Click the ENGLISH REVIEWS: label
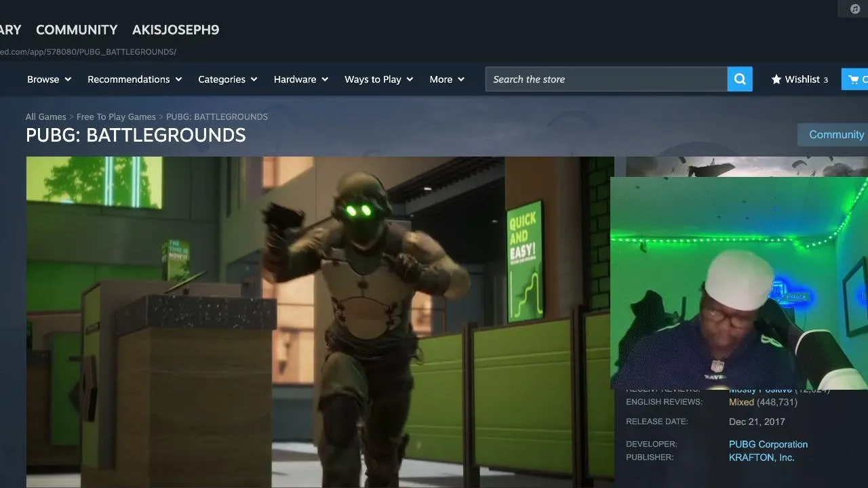The height and width of the screenshot is (488, 868). coord(664,402)
